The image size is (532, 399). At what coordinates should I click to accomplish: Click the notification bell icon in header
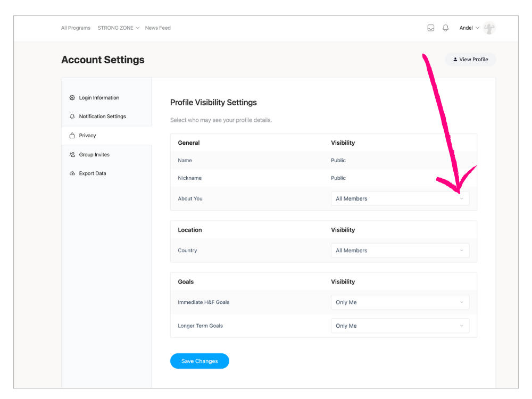[446, 28]
